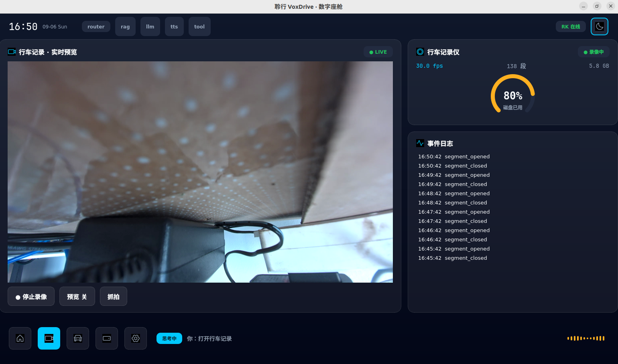Screen dimensions: 618x364
Task: Select the rag status chip
Action: click(125, 26)
